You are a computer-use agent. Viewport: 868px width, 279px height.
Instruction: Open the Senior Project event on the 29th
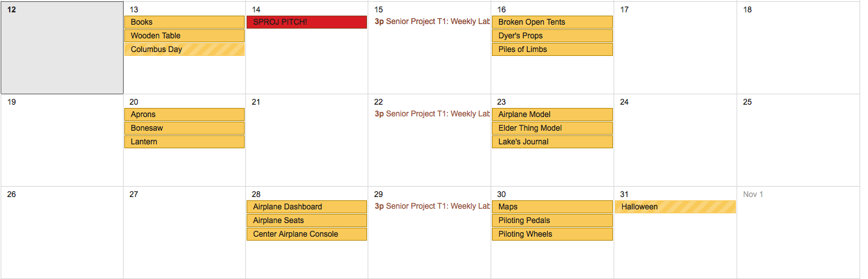pyautogui.click(x=431, y=207)
